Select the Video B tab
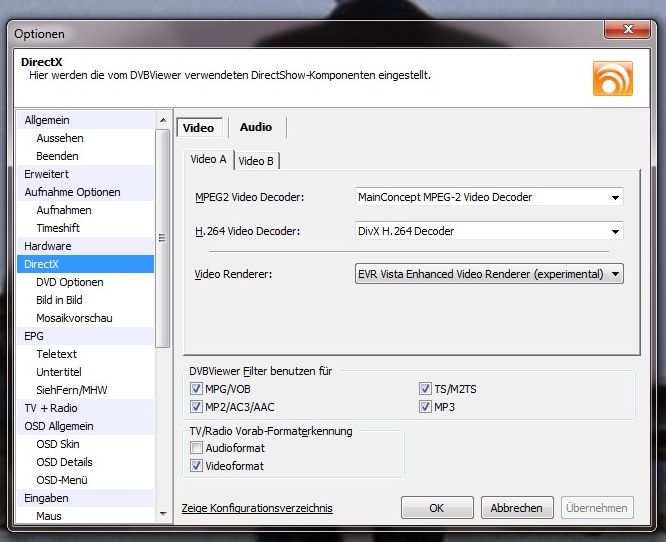 coord(256,161)
